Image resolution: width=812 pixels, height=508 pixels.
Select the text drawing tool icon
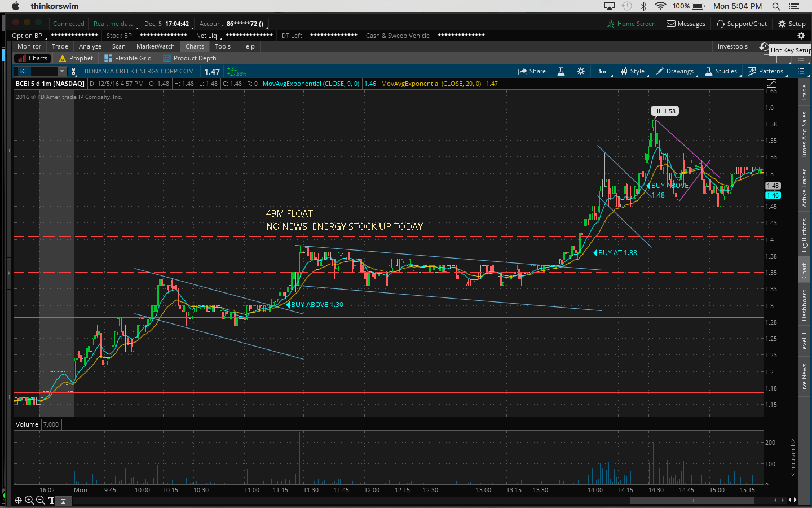pyautogui.click(x=52, y=500)
